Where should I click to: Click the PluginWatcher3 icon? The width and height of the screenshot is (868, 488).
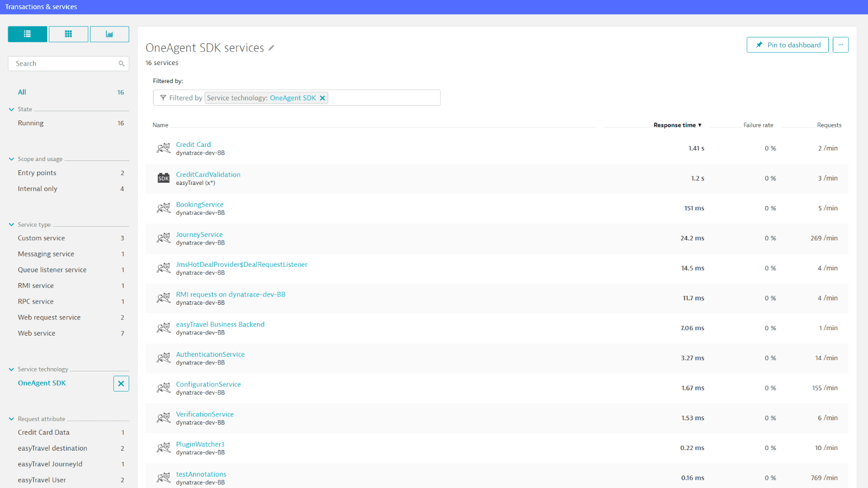(x=163, y=448)
